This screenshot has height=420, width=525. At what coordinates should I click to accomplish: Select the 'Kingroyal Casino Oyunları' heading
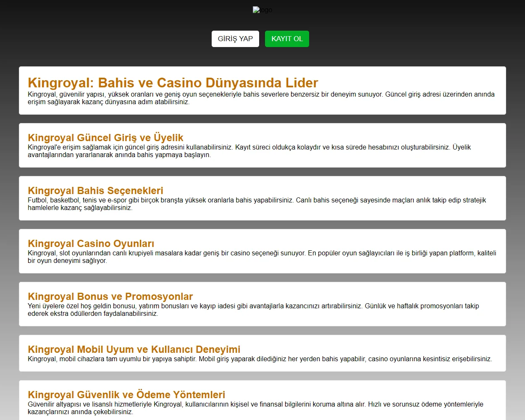pos(91,244)
